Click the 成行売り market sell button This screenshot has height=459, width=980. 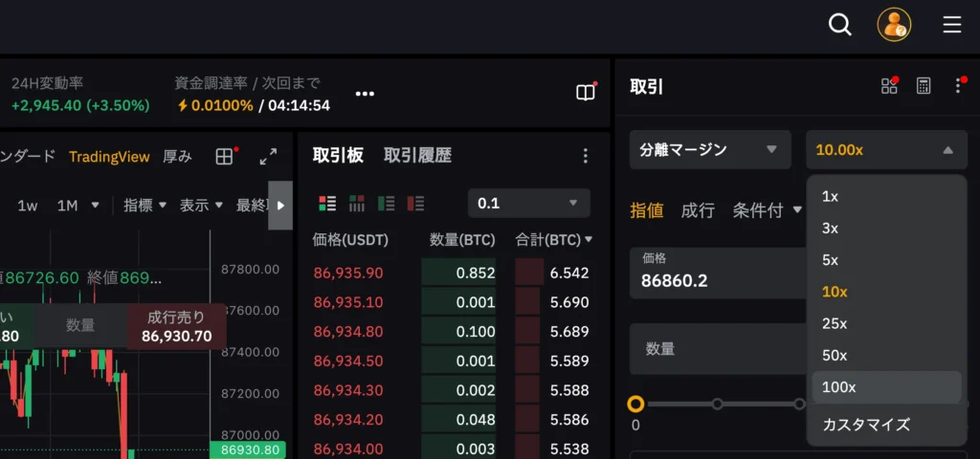(x=176, y=327)
